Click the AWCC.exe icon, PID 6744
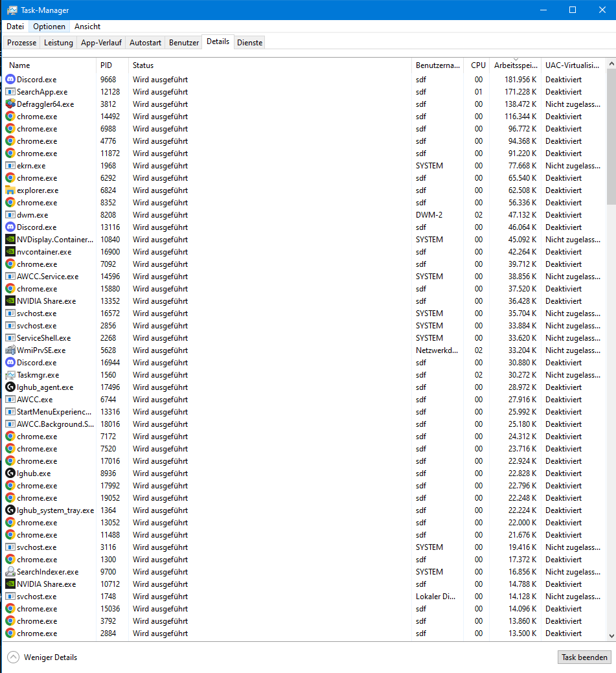The height and width of the screenshot is (673, 616). click(x=10, y=400)
